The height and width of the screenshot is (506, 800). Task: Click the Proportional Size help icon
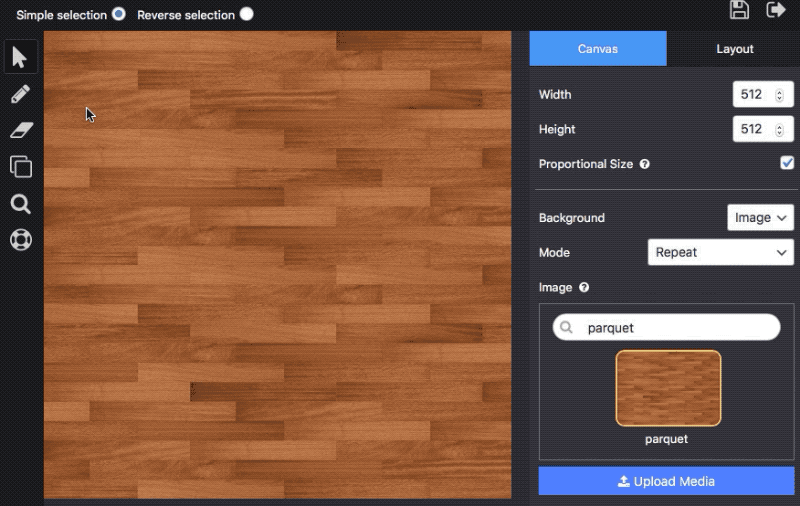click(x=645, y=164)
